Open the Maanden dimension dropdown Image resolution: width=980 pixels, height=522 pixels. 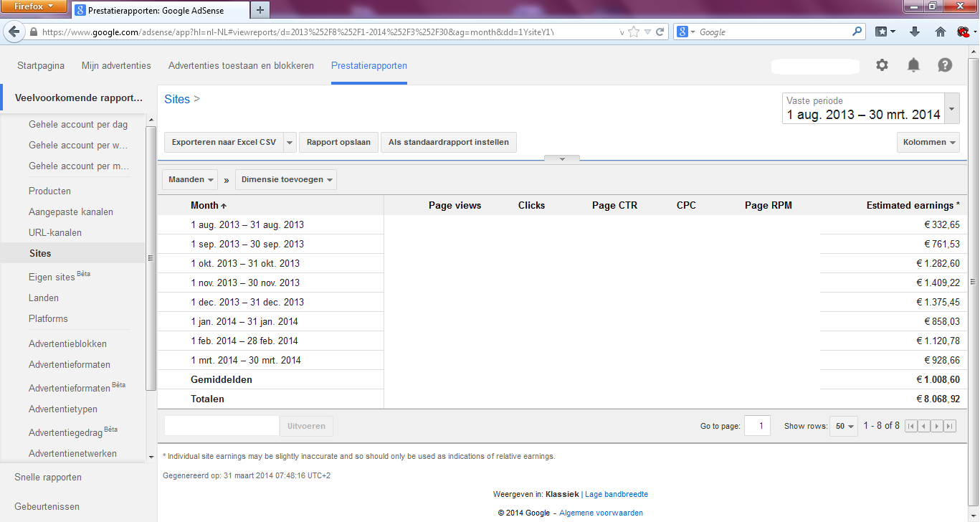pos(191,179)
